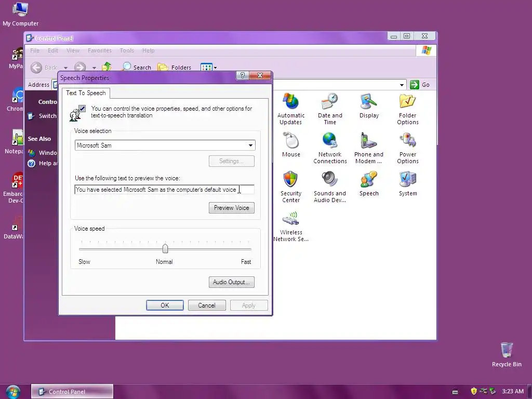Image resolution: width=532 pixels, height=399 pixels.
Task: Open Wireless Network Setup icon
Action: point(291,226)
